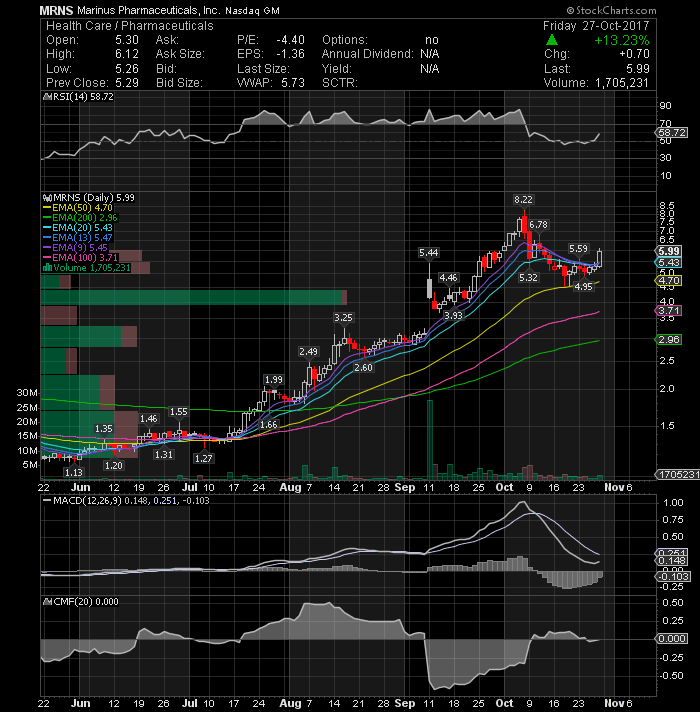Select the EMA(20) 5.43 legend entry

tap(78, 227)
